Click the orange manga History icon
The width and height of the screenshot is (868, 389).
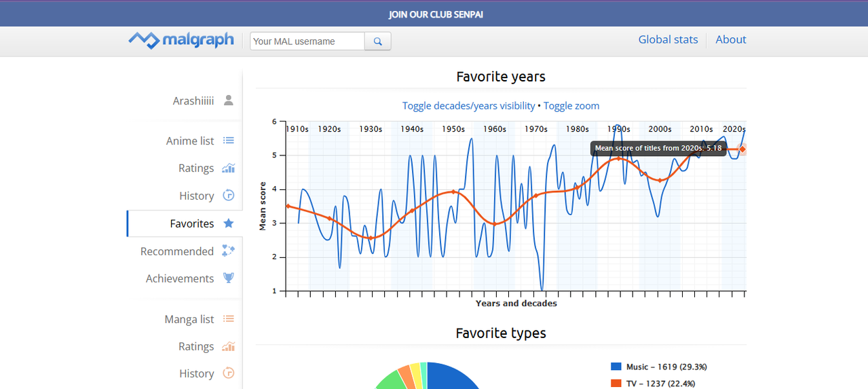pyautogui.click(x=229, y=373)
